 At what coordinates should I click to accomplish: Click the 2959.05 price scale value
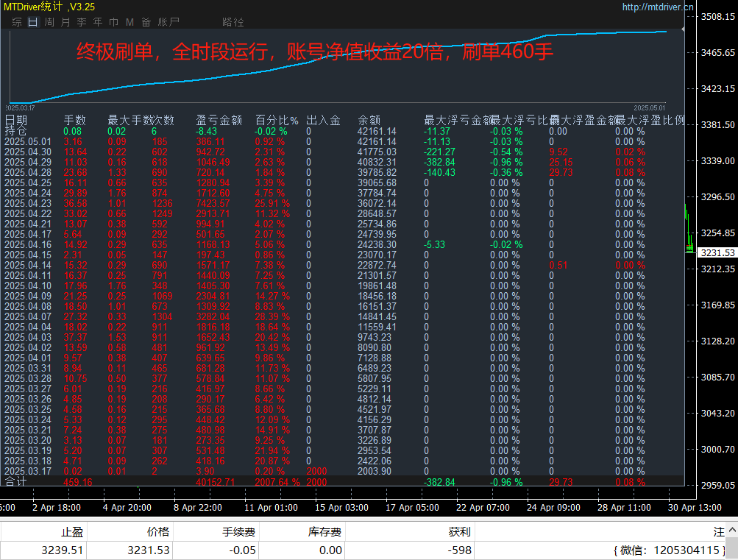(717, 485)
